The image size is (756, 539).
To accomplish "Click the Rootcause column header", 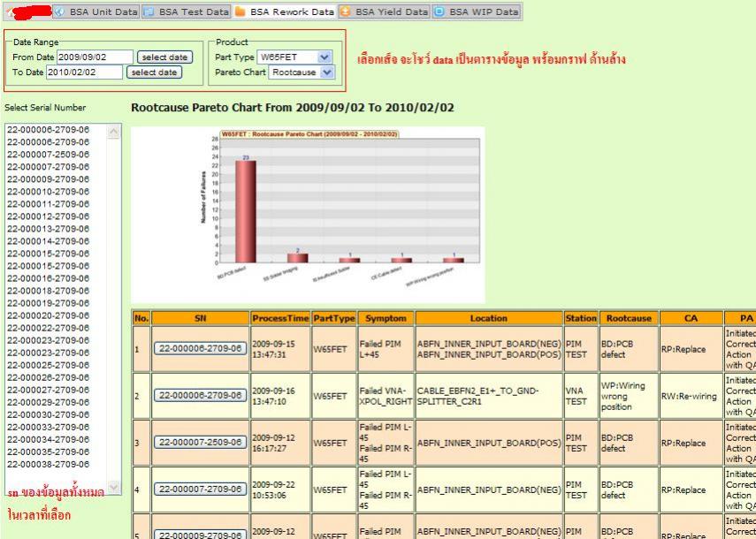I will (629, 318).
